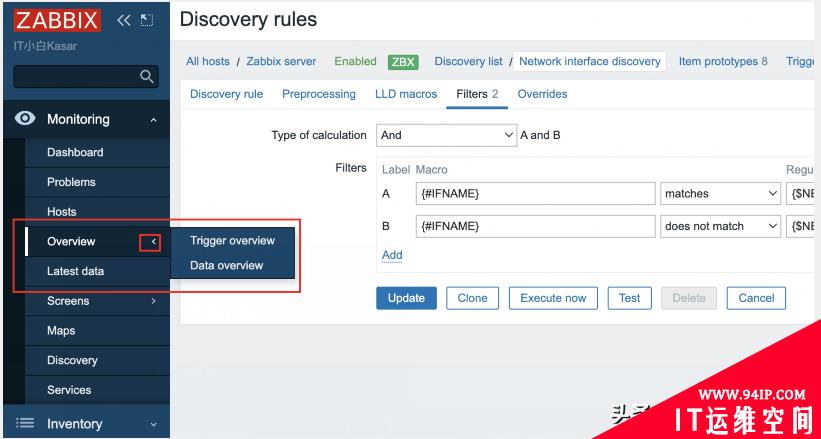Switch to the Overrides tab
Viewport: 821px width, 439px height.
pos(542,94)
